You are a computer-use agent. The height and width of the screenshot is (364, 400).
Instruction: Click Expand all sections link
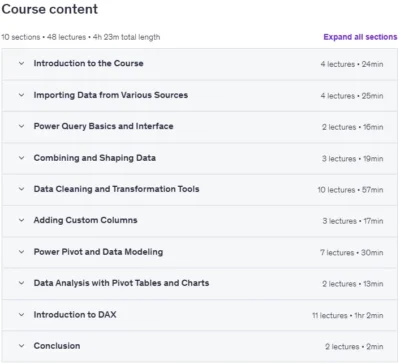pyautogui.click(x=360, y=37)
